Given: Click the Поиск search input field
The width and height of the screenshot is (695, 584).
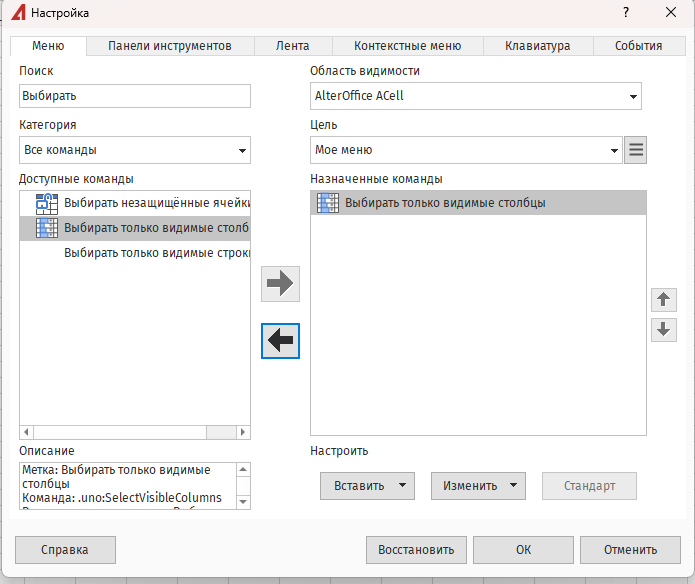Looking at the screenshot, I should tap(135, 96).
